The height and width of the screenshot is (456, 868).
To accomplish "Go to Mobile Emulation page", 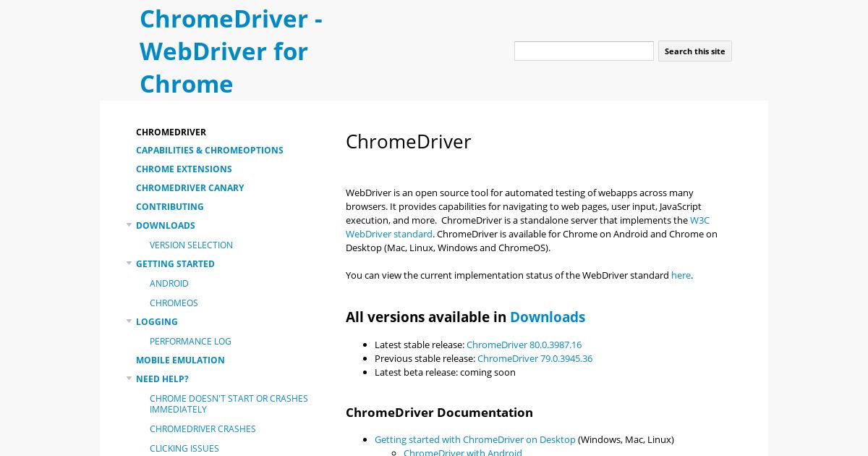I will 180,360.
